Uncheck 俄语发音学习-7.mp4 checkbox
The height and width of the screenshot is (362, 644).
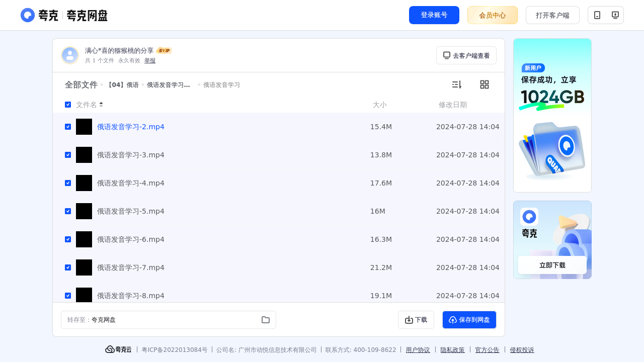click(x=68, y=267)
